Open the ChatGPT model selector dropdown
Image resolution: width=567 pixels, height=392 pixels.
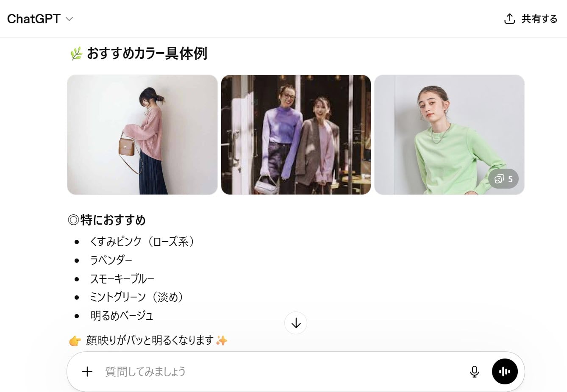(x=40, y=19)
